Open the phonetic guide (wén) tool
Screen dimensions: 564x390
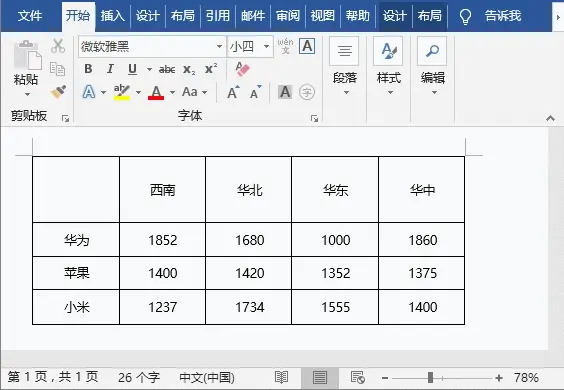[x=285, y=46]
